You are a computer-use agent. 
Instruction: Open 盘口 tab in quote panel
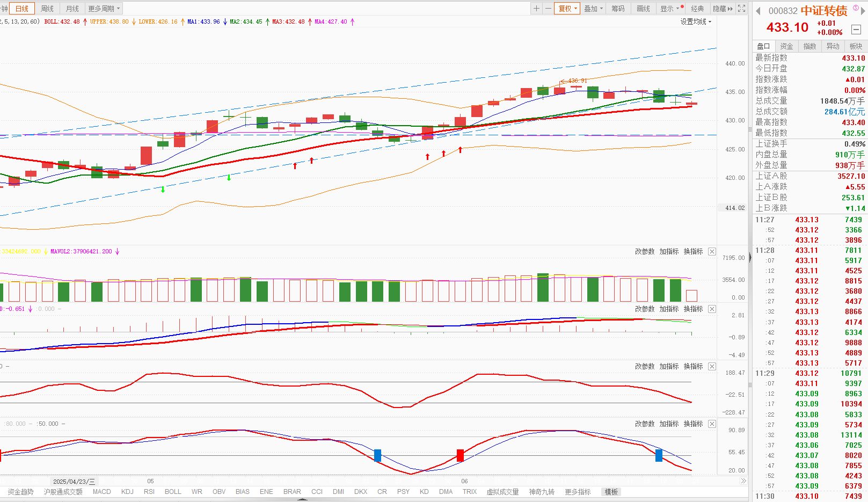763,46
